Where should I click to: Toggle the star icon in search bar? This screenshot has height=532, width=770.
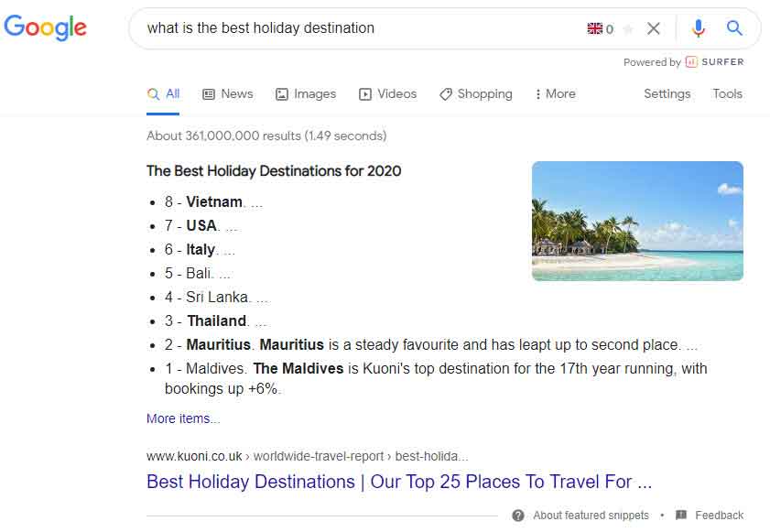click(627, 28)
